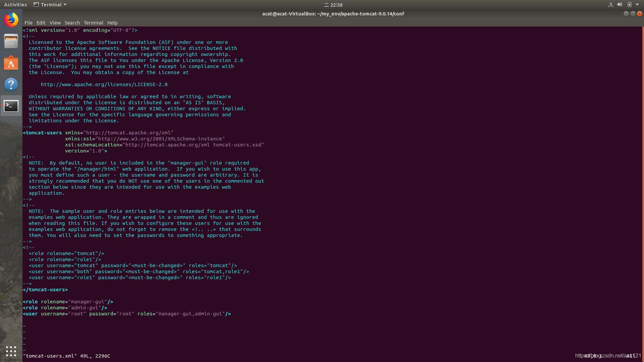Click the battery status icon
This screenshot has width=644, height=362.
click(x=630, y=5)
